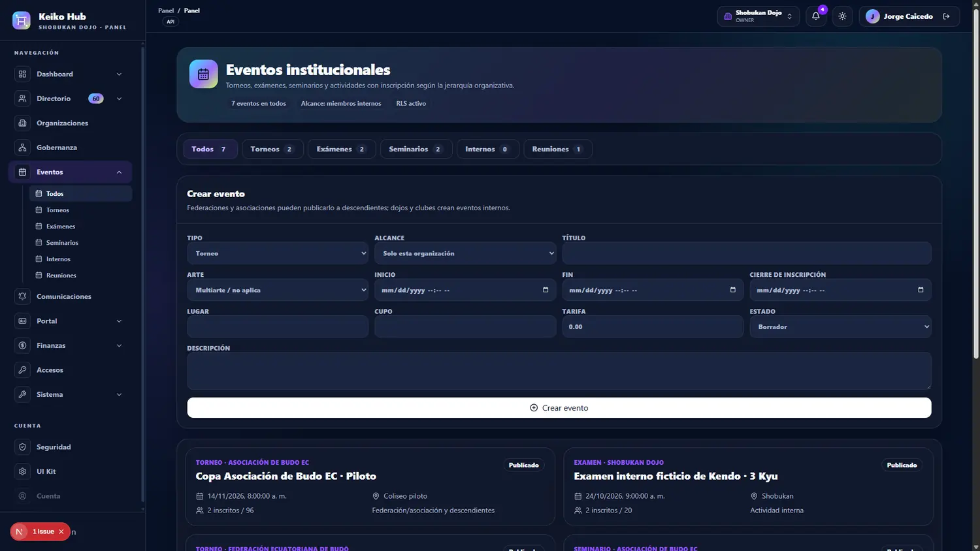Open Exámenes submenu item in sidebar
980x551 pixels.
click(80, 227)
